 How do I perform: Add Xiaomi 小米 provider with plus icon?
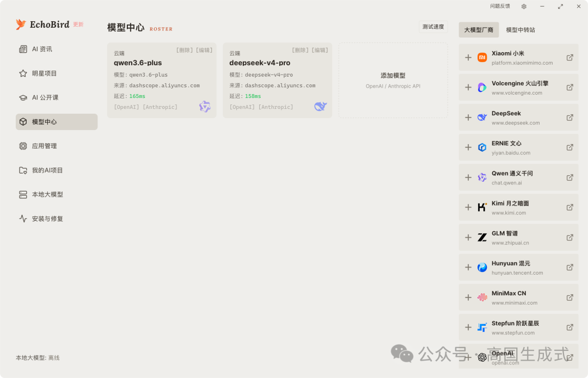[x=468, y=57]
